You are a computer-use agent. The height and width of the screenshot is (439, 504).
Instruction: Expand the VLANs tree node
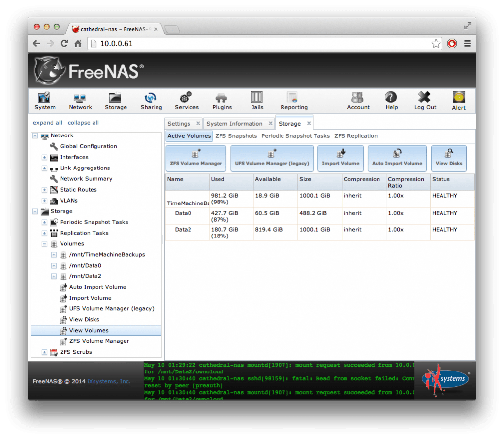pos(44,201)
